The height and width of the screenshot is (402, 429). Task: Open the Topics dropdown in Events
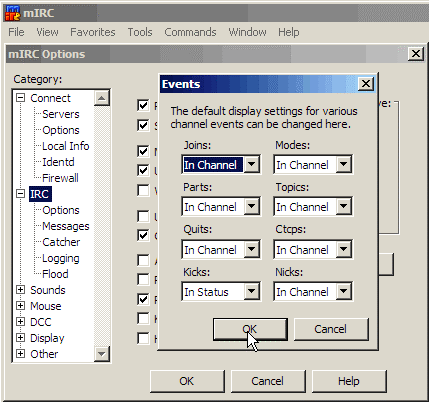pos(344,206)
